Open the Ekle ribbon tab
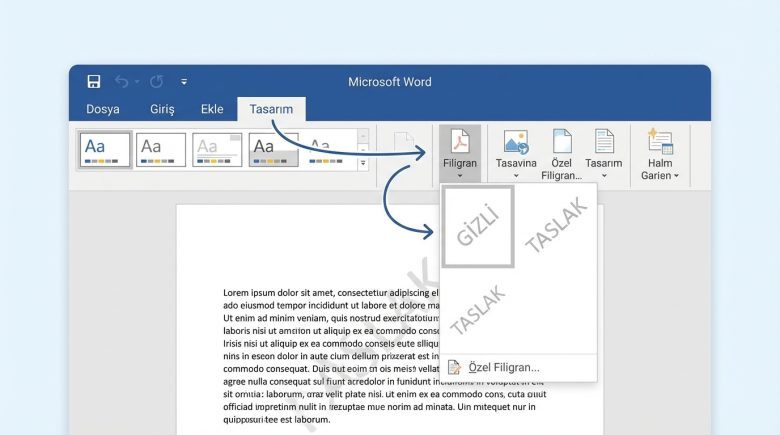The image size is (780, 435). tap(212, 109)
